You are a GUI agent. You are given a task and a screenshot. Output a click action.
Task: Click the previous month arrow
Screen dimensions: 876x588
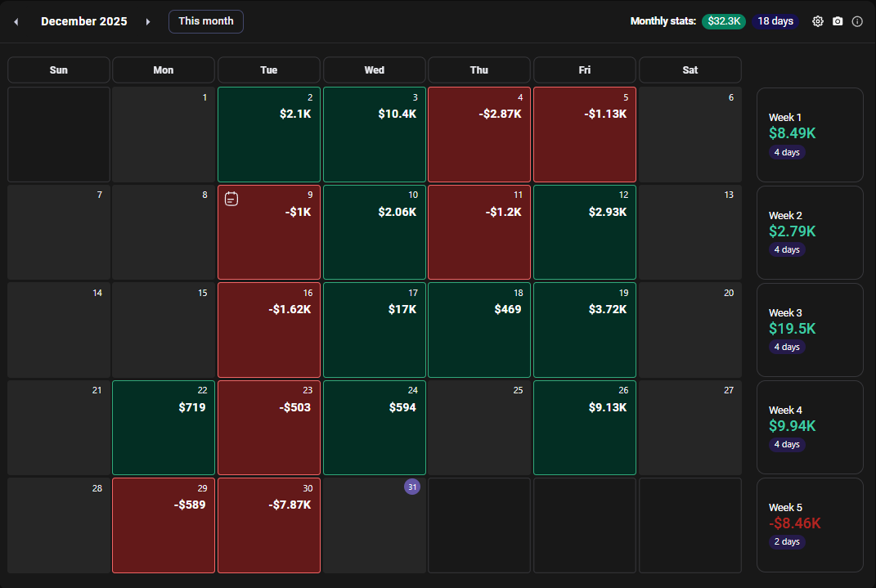pos(16,21)
